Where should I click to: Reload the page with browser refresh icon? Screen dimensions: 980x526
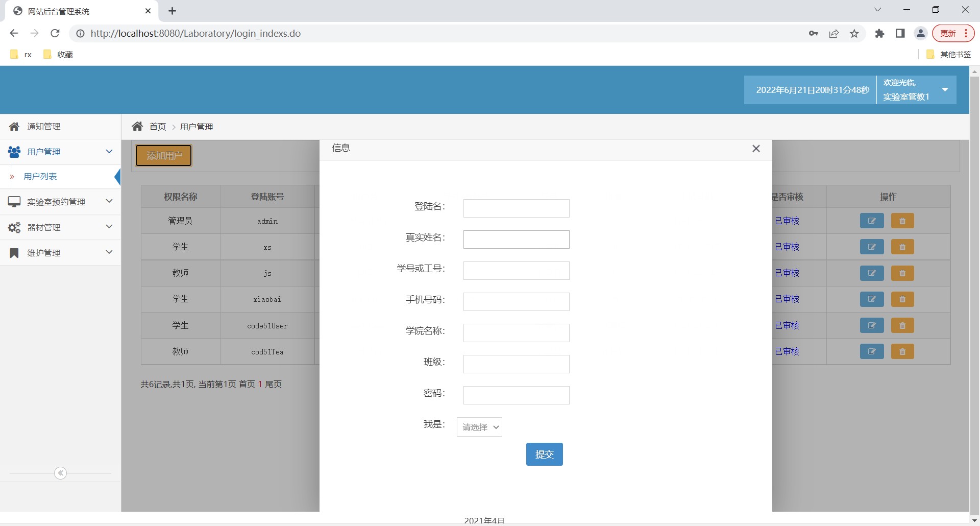(x=55, y=33)
